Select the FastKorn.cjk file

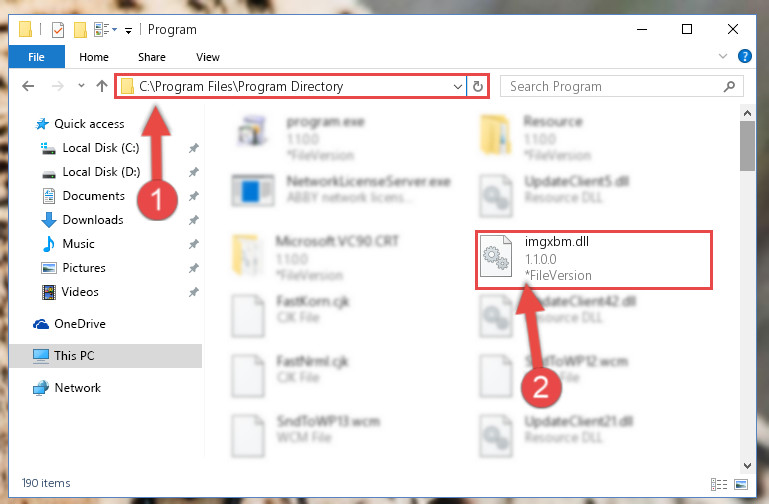point(290,316)
